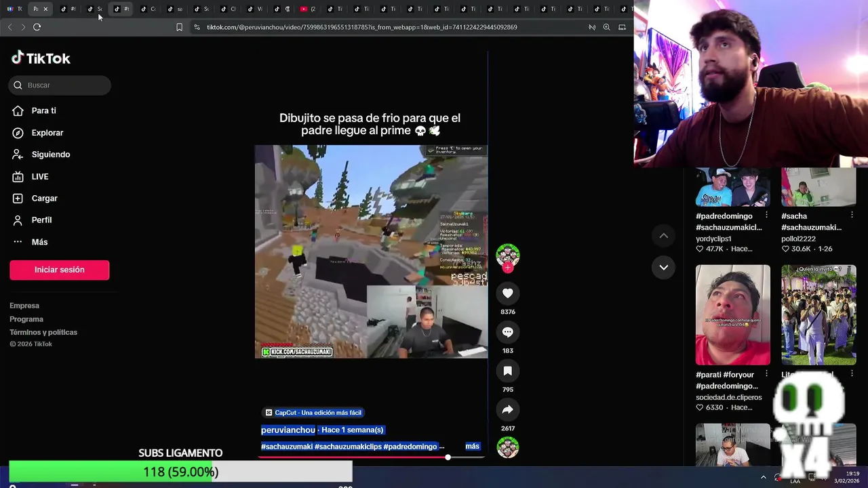
Task: Open the Empresa footer link
Action: pos(24,306)
